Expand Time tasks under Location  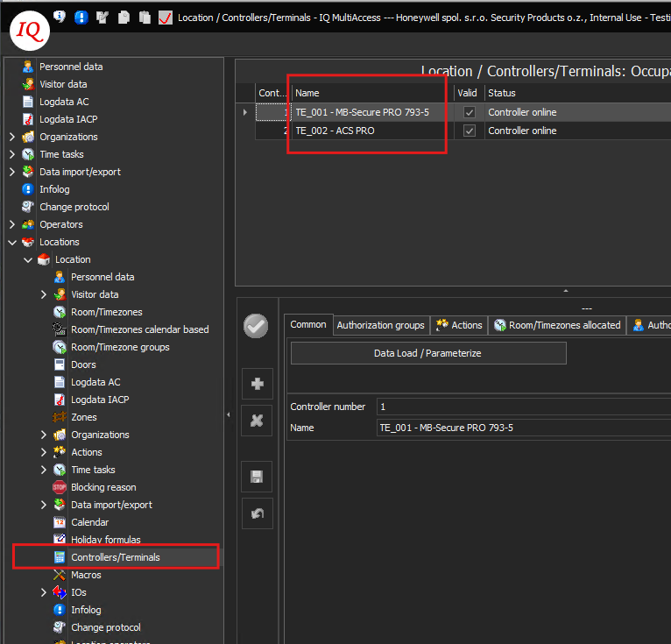(x=44, y=470)
